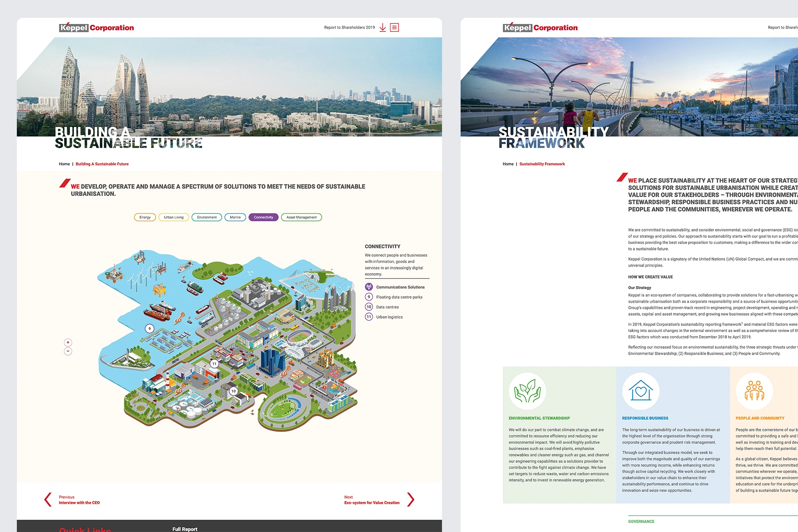Select Floating data centre parks legend item
The width and height of the screenshot is (798, 532).
point(399,297)
